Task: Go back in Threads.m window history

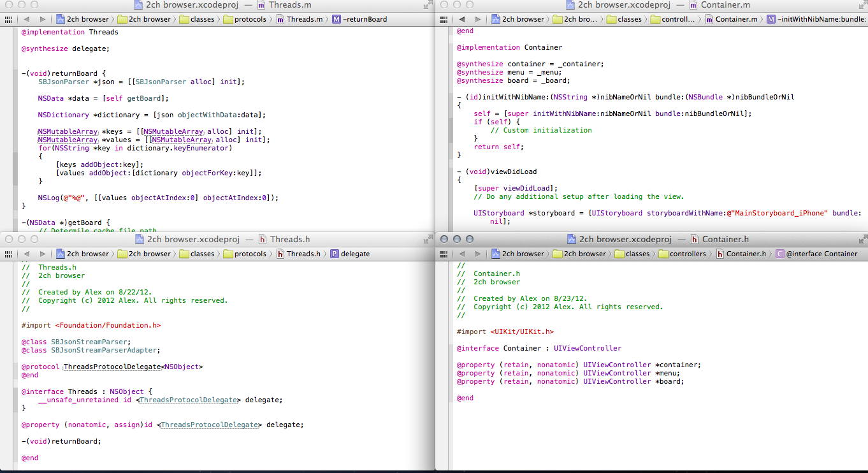Action: pyautogui.click(x=27, y=19)
